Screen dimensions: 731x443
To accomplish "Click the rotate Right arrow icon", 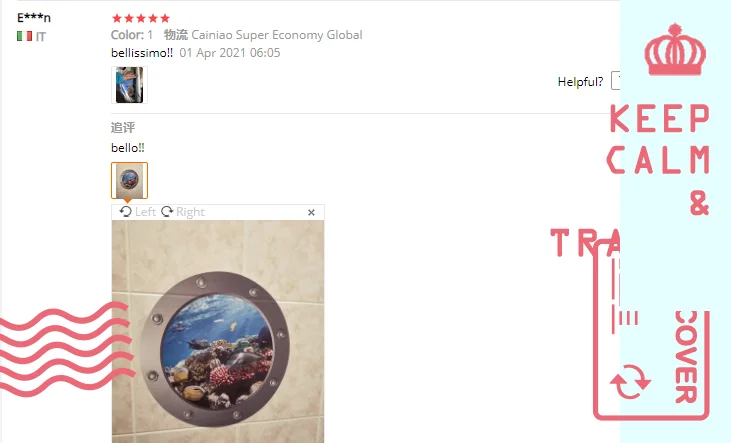I will tap(167, 212).
